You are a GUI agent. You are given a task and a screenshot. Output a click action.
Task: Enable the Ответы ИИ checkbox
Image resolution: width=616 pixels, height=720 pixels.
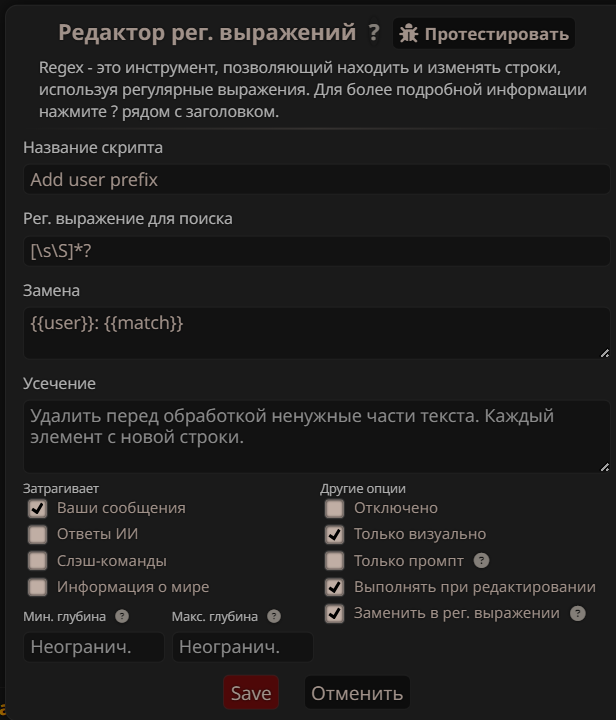point(38,534)
